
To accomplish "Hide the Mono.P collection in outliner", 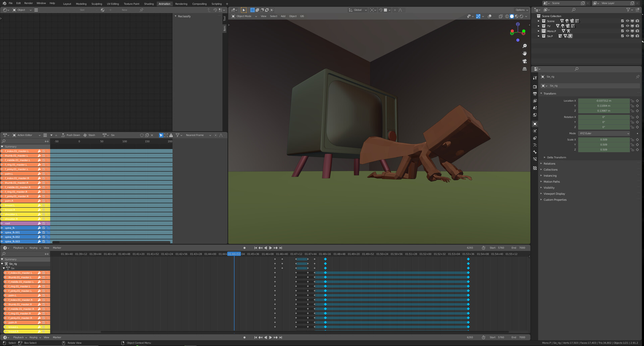I will 627,31.
